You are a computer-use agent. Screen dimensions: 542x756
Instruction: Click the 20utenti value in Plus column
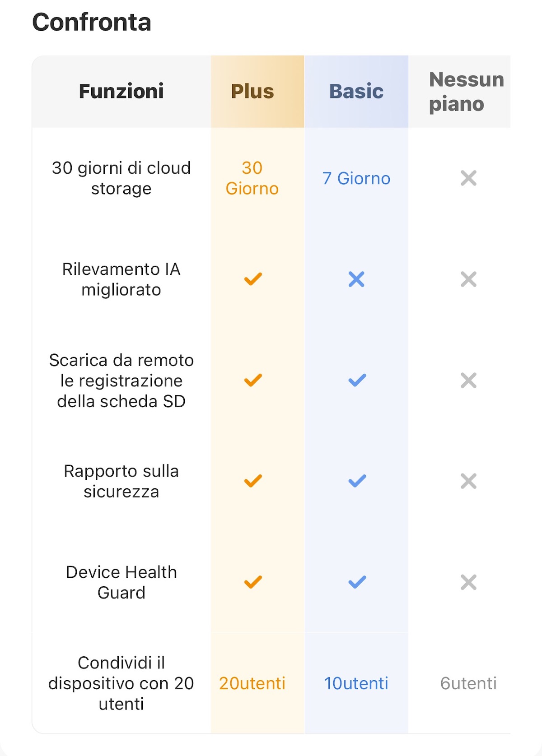coord(252,683)
